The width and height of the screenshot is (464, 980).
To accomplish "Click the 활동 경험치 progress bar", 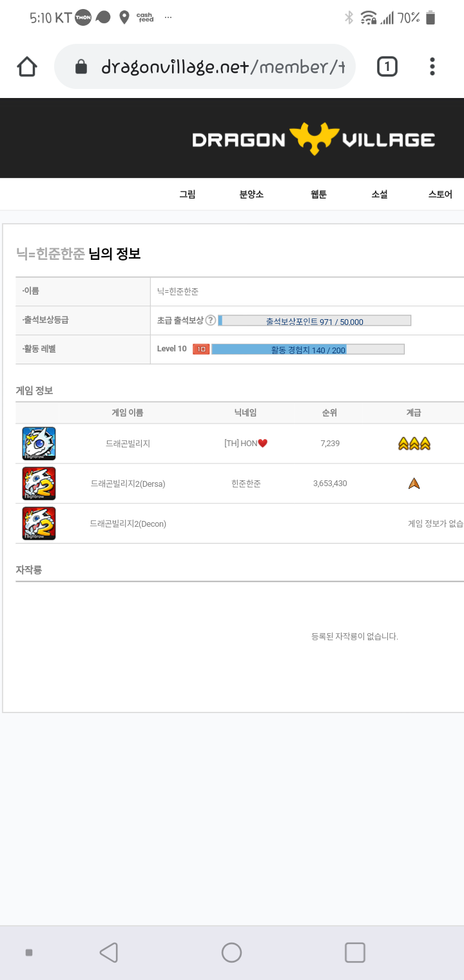I will [x=307, y=349].
